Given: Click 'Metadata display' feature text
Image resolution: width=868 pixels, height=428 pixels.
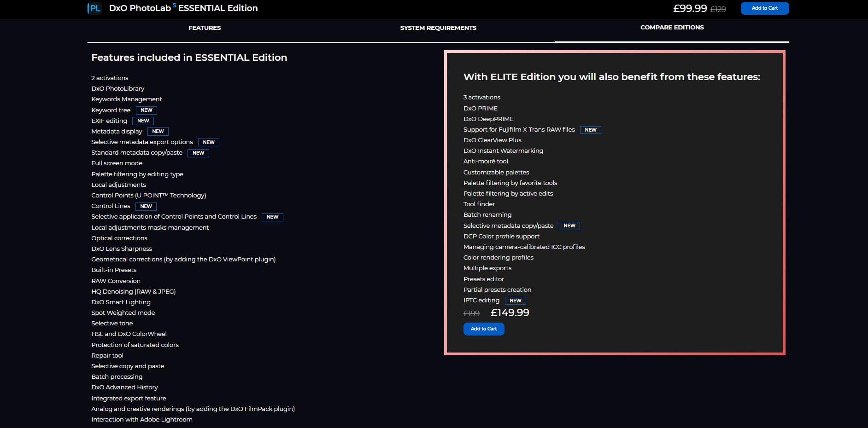Looking at the screenshot, I should pyautogui.click(x=117, y=132).
